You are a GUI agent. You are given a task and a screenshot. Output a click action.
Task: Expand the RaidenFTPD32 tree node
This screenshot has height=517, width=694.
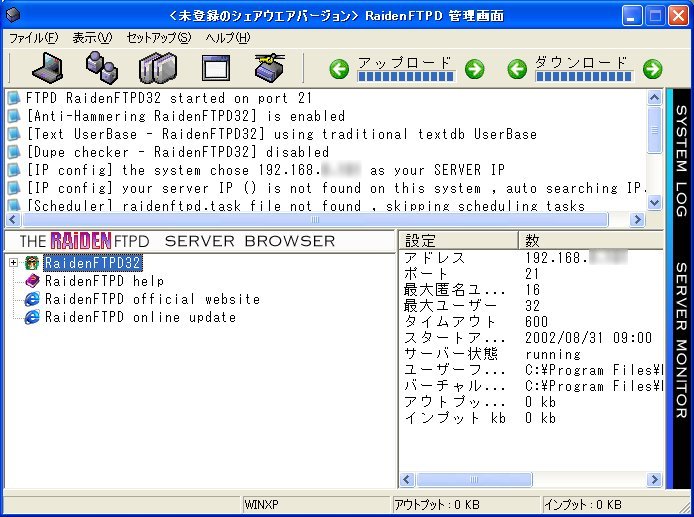pos(13,263)
